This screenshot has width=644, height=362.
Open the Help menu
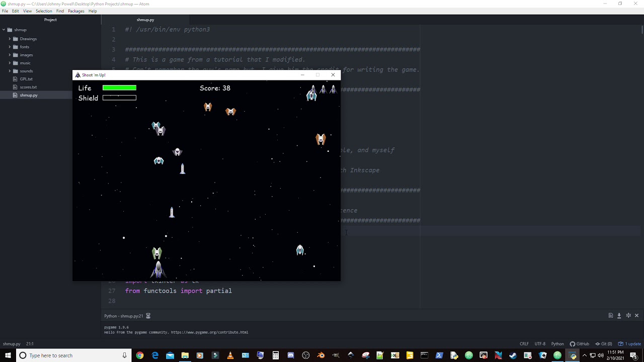(x=93, y=11)
